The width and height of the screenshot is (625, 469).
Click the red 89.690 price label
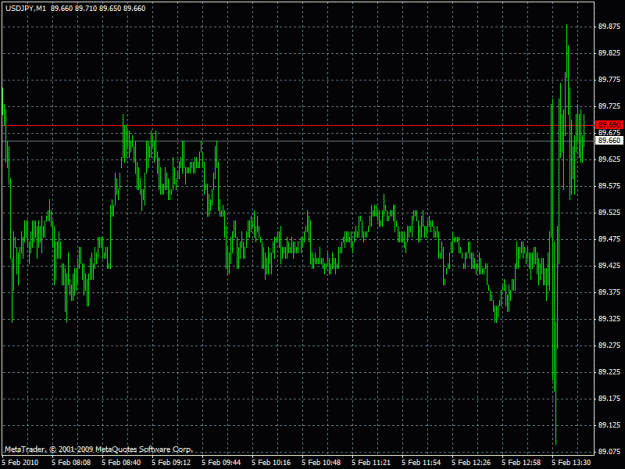609,125
